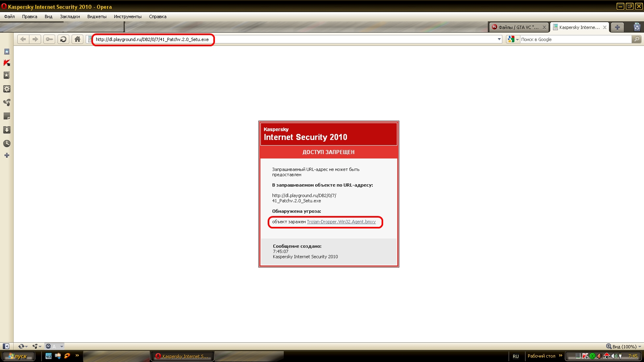Viewport: 644px width, 362px height.
Task: Open the Kaspersky panel in the sidebar
Action: tap(7, 63)
